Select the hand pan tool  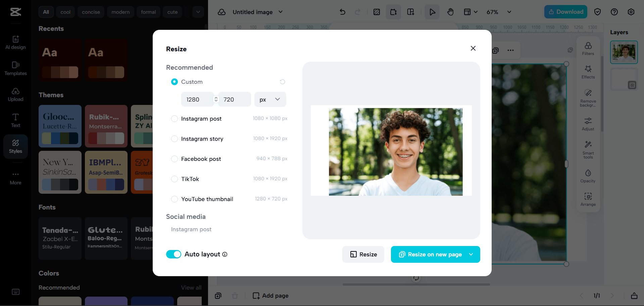point(450,12)
